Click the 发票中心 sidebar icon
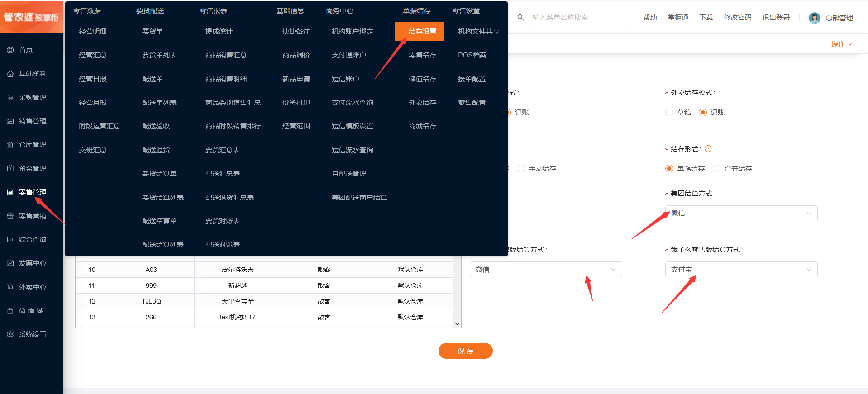This screenshot has width=868, height=394. pyautogui.click(x=10, y=263)
